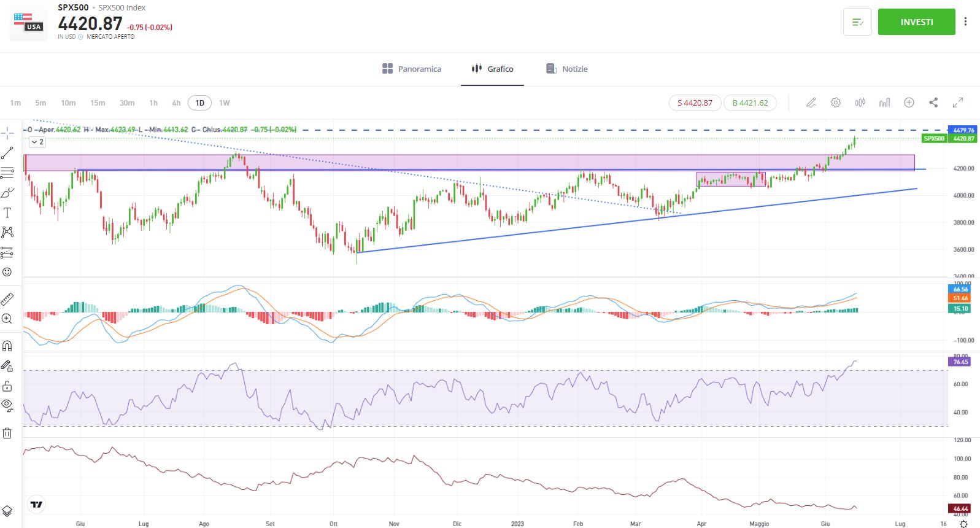Open the emoji icons tool
The image size is (980, 528).
7,271
